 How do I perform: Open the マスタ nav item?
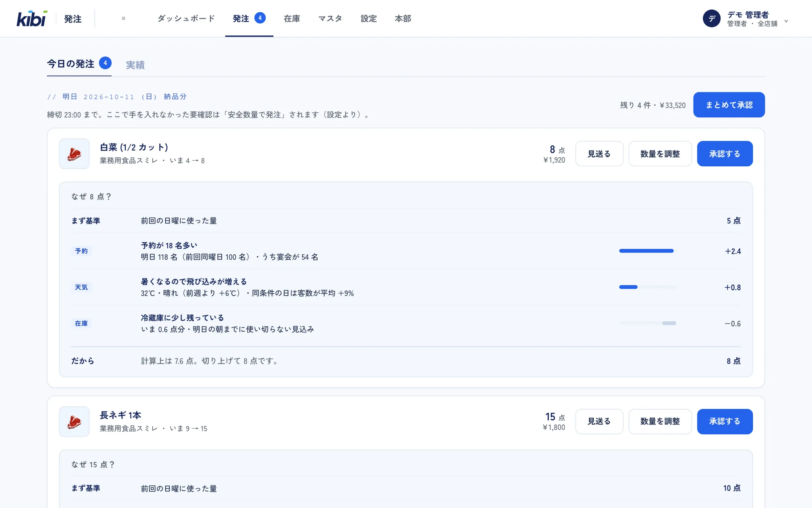coord(330,18)
